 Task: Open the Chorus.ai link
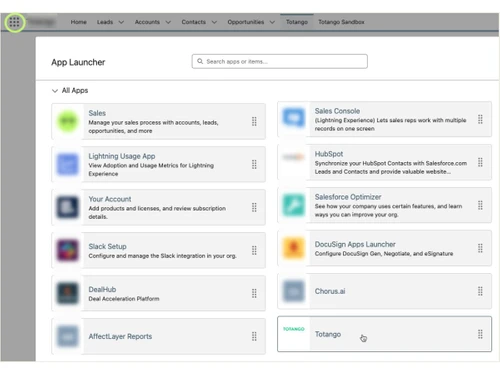pos(330,291)
